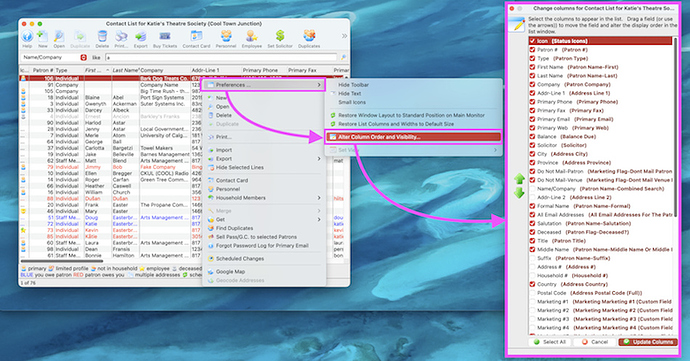
Task: Select Google Map in context menu
Action: click(x=230, y=272)
